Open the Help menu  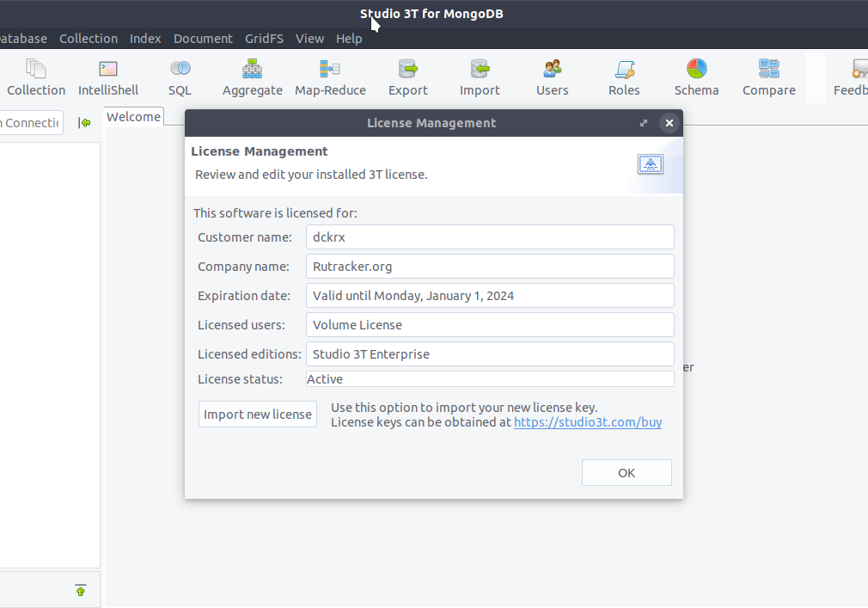click(349, 39)
